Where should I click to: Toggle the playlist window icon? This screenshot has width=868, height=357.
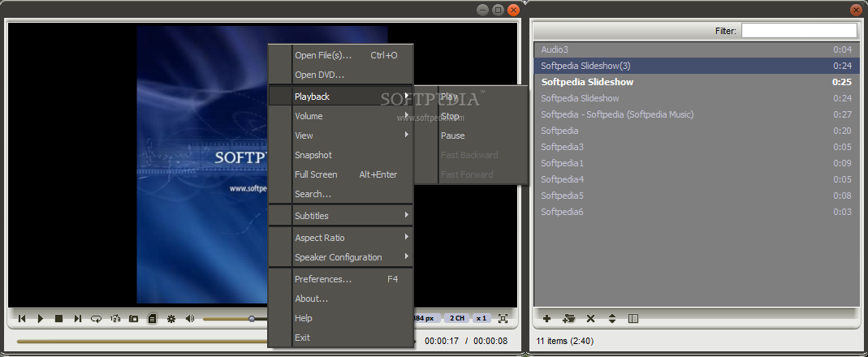pyautogui.click(x=152, y=318)
